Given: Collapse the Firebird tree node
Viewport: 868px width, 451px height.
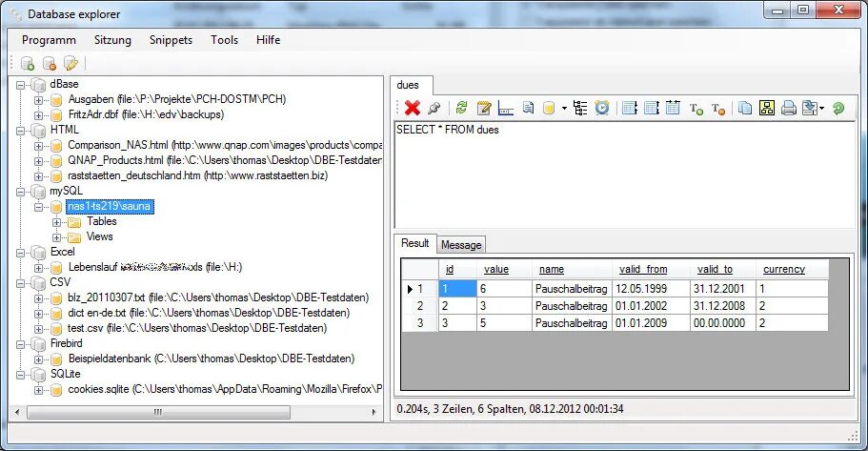Looking at the screenshot, I should coord(20,344).
